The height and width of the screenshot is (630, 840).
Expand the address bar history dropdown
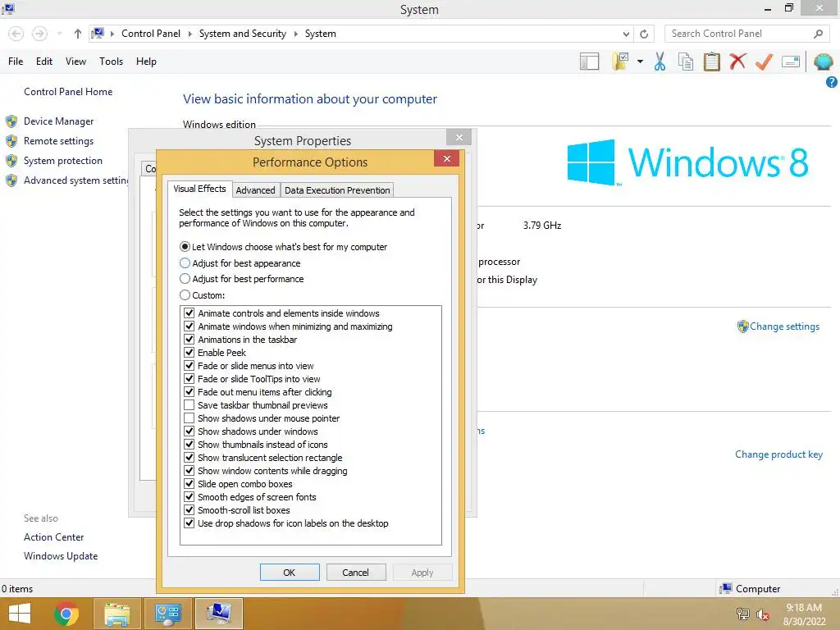pos(626,34)
